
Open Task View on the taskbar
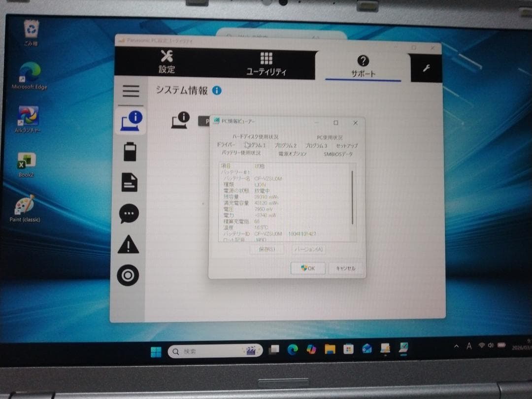click(274, 350)
